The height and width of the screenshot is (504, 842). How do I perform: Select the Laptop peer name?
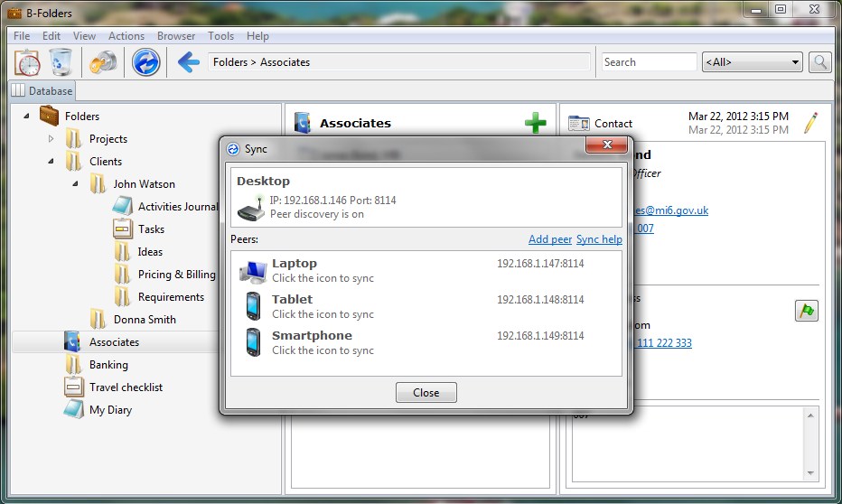[295, 264]
